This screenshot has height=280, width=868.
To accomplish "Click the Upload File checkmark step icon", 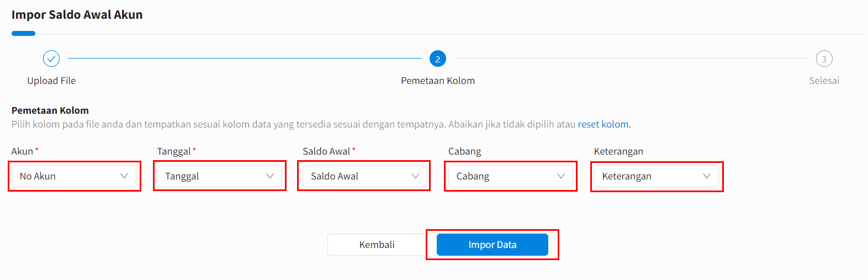I will pos(51,59).
